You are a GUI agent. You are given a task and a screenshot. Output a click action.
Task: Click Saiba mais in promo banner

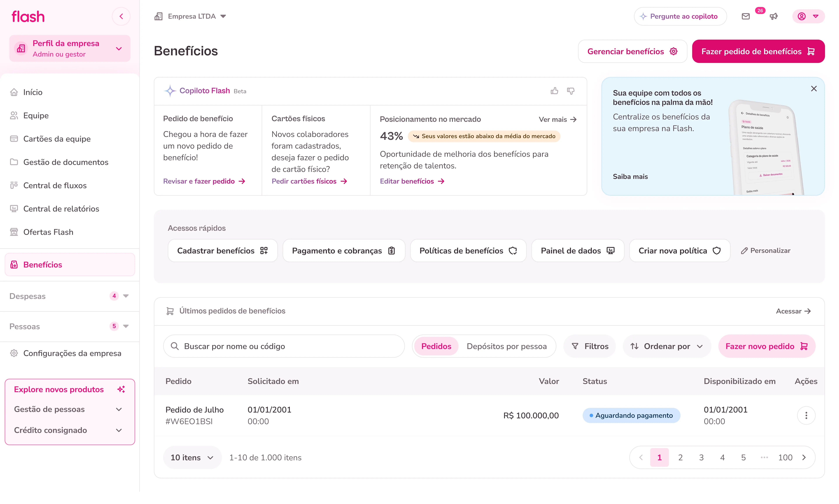630,177
